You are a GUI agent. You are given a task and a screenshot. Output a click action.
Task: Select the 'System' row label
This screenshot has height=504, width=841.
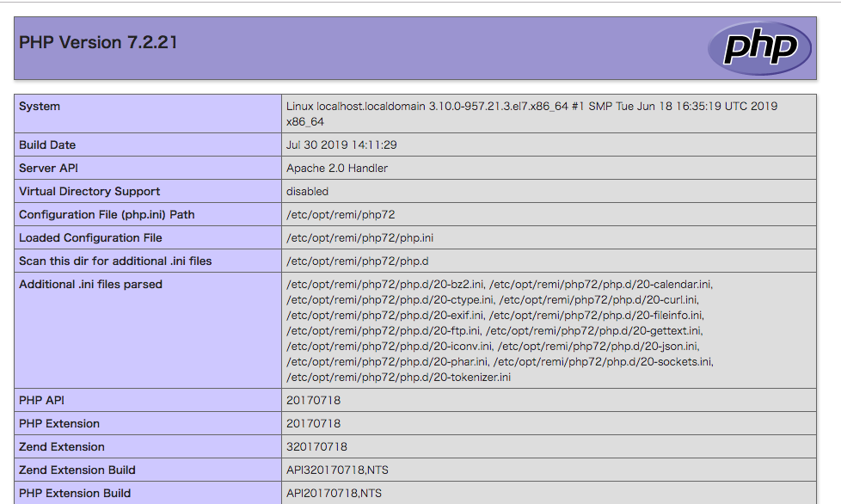click(x=40, y=106)
